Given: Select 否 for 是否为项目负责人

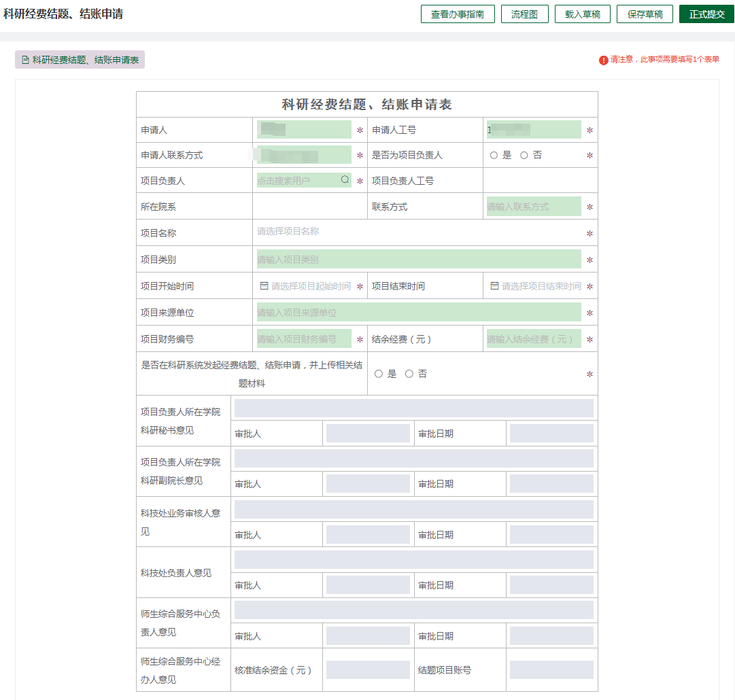Looking at the screenshot, I should tap(524, 155).
